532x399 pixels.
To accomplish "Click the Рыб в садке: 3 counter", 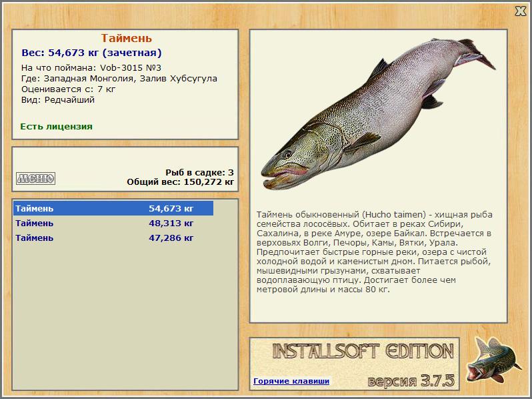I will (199, 172).
